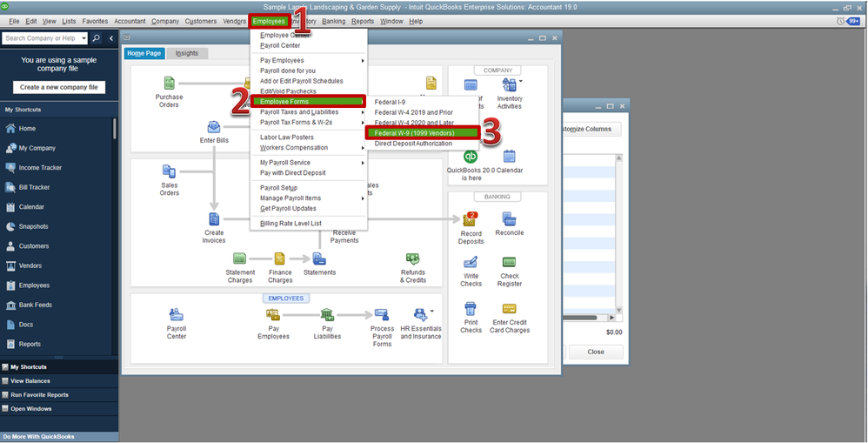868x443 pixels.
Task: Open HR Essentials dropdown arrow
Action: click(431, 312)
